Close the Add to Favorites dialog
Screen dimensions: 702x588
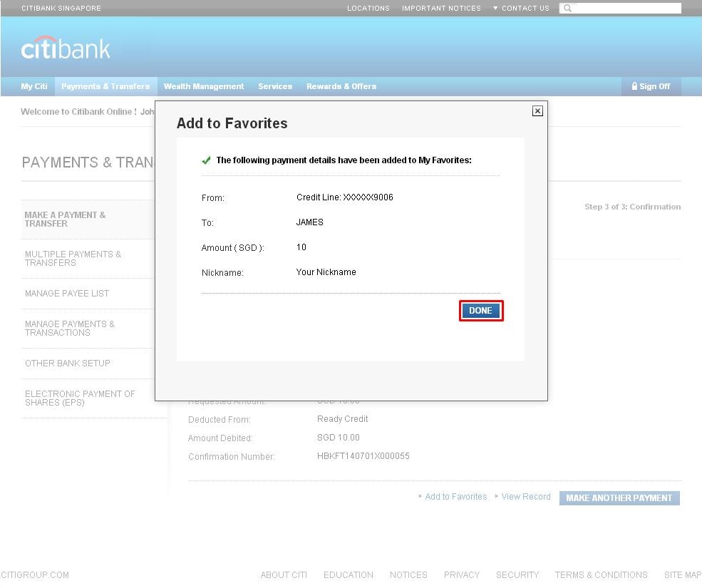pyautogui.click(x=537, y=110)
